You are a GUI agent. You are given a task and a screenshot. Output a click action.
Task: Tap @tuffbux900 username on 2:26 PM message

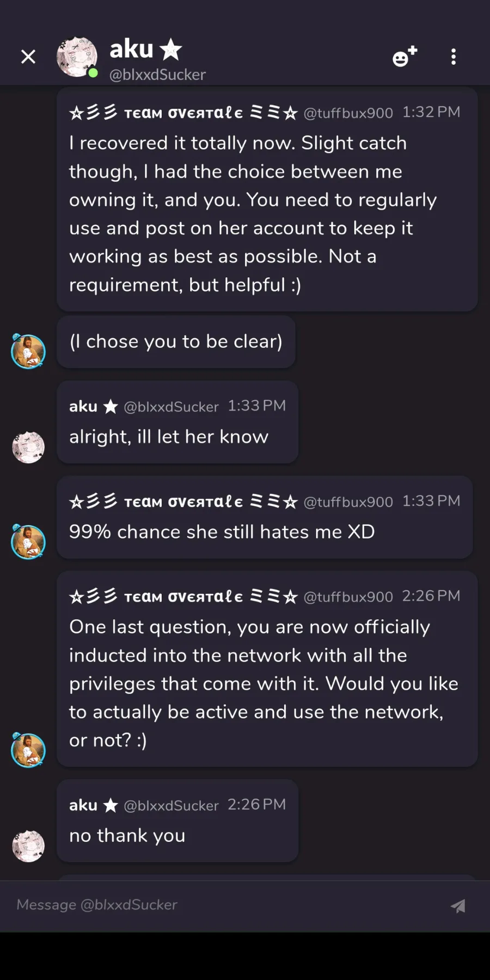coord(348,597)
